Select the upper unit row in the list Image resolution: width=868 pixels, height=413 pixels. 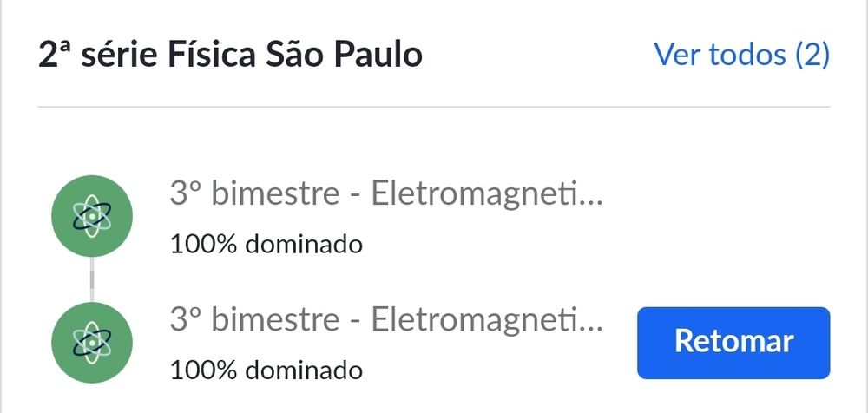tap(385, 215)
